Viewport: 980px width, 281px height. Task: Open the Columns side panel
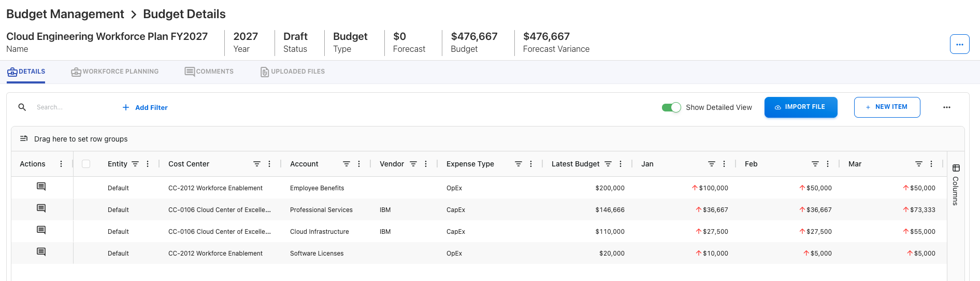click(x=956, y=185)
